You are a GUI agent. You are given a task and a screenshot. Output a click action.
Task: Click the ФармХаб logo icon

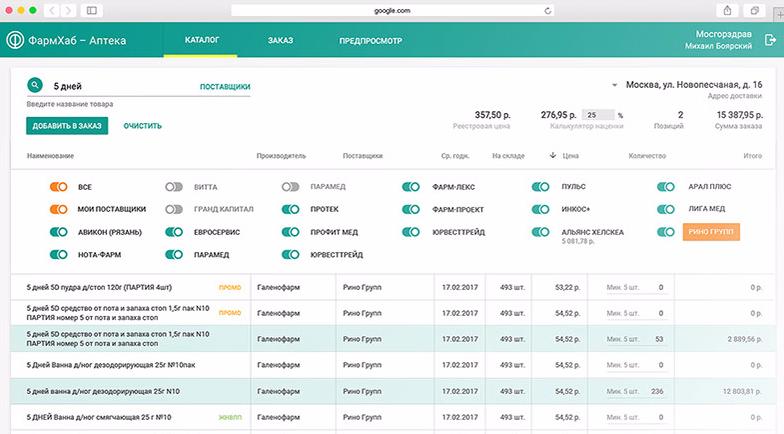tap(15, 40)
